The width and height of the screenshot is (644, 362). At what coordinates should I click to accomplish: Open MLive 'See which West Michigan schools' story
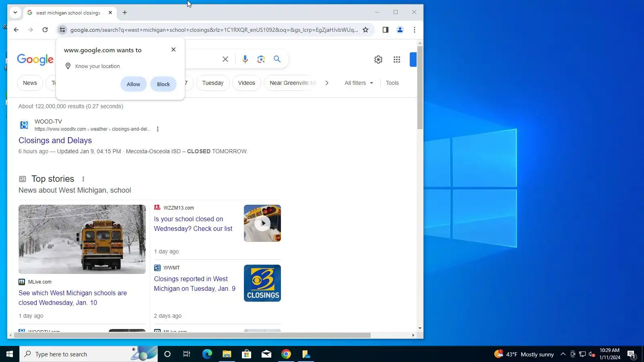72,298
